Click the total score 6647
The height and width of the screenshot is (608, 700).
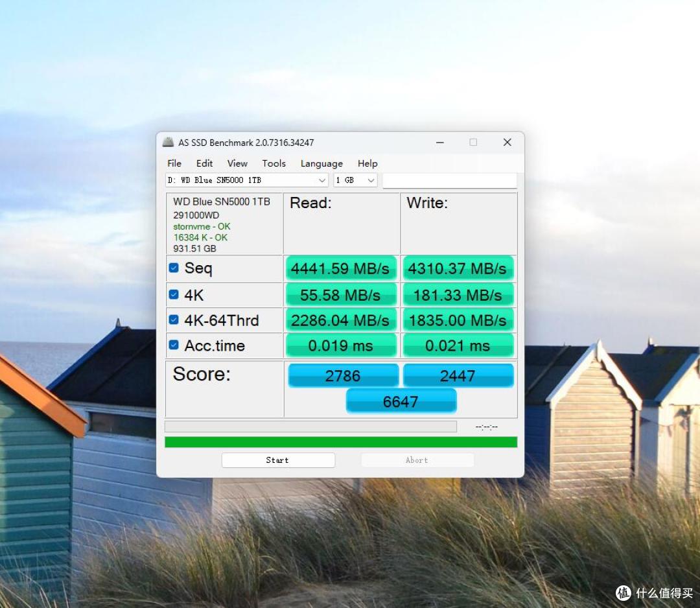(401, 401)
